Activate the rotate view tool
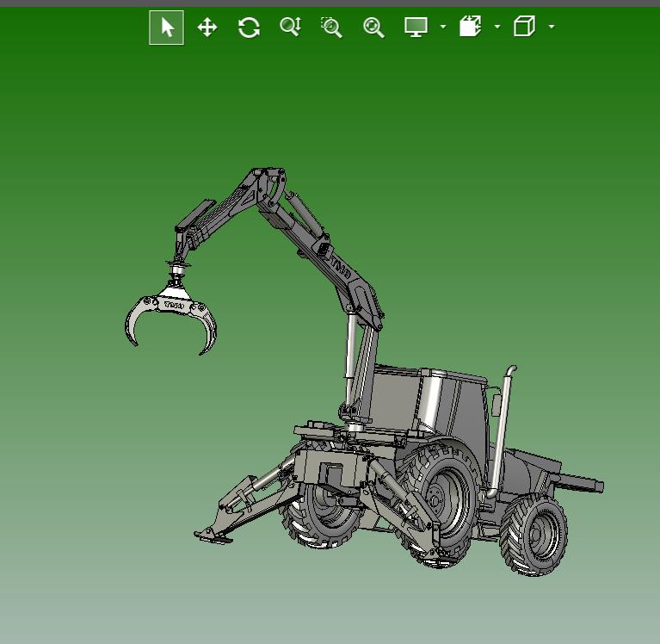 coord(249,28)
